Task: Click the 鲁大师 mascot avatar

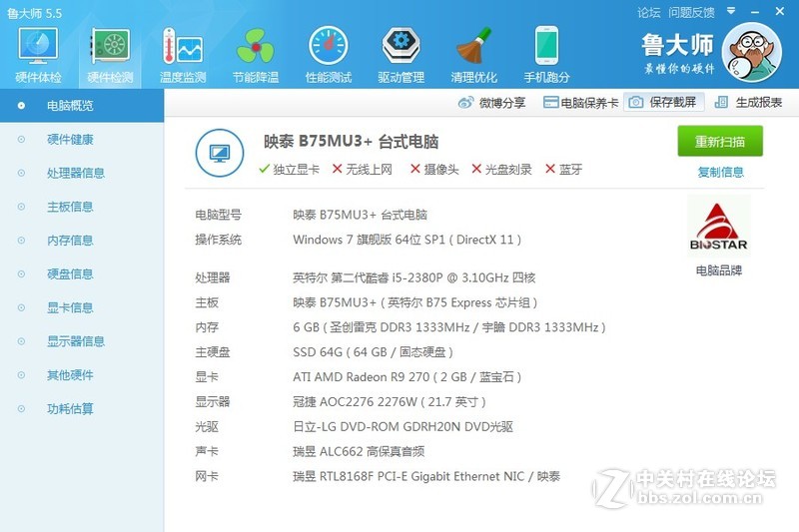Action: pos(752,53)
